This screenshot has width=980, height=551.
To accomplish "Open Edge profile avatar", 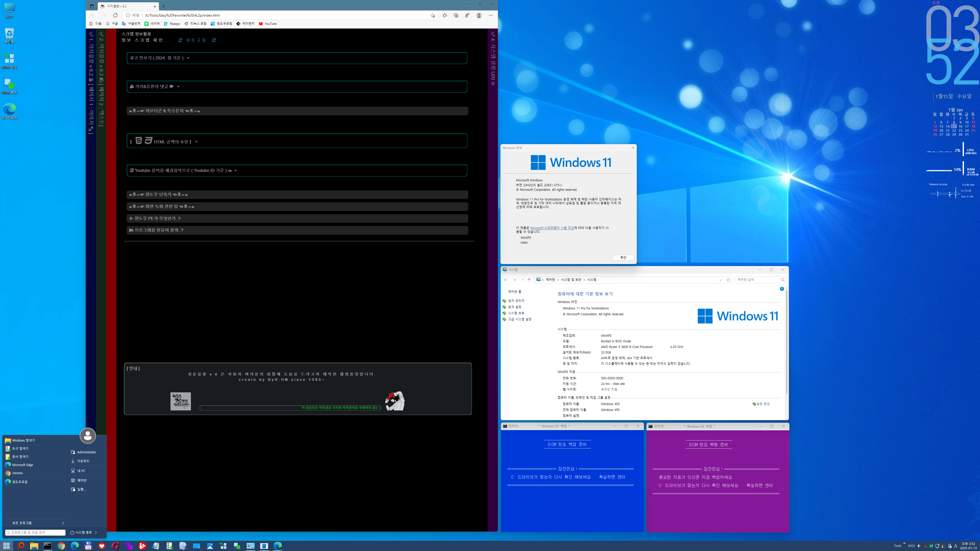I will click(479, 15).
